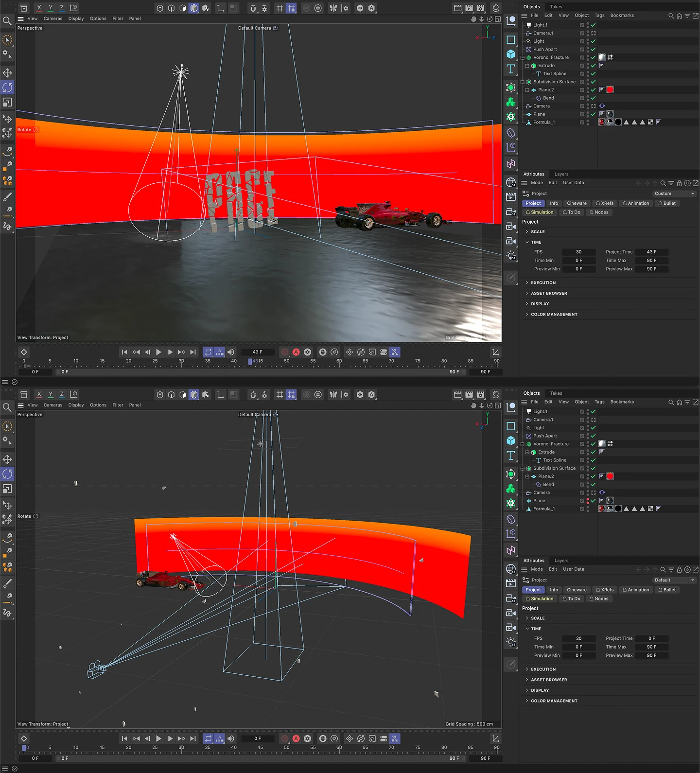Expand the EXECUTION section in the upper window
This screenshot has width=700, height=773.
click(527, 283)
